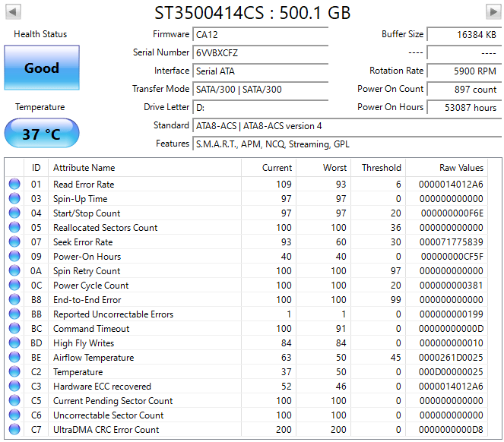Go to next disk with right arrow

(493, 12)
